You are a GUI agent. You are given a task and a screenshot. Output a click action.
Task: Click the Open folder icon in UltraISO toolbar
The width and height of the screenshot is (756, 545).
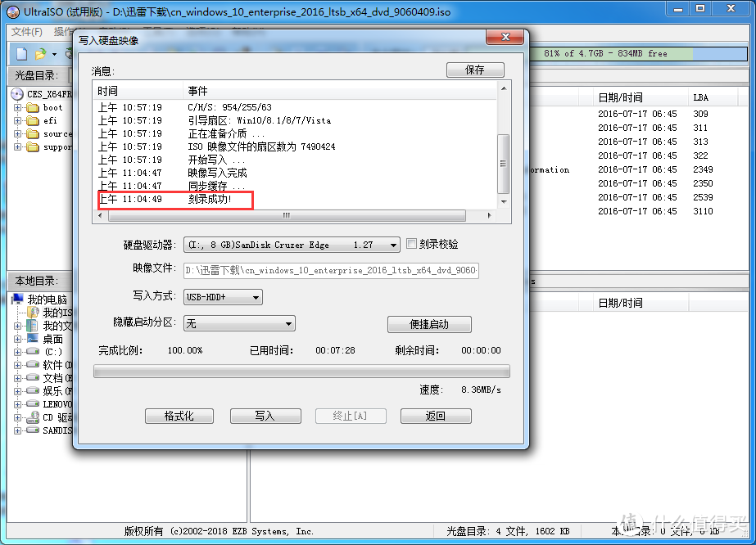click(x=40, y=54)
